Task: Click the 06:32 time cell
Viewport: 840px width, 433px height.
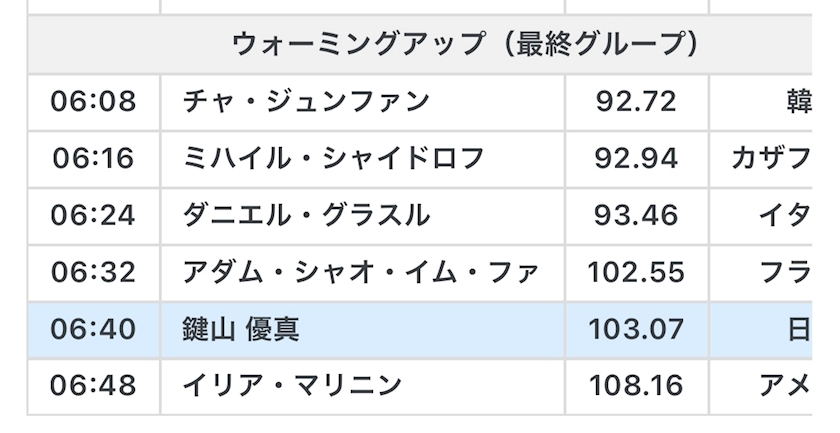Action: tap(93, 272)
